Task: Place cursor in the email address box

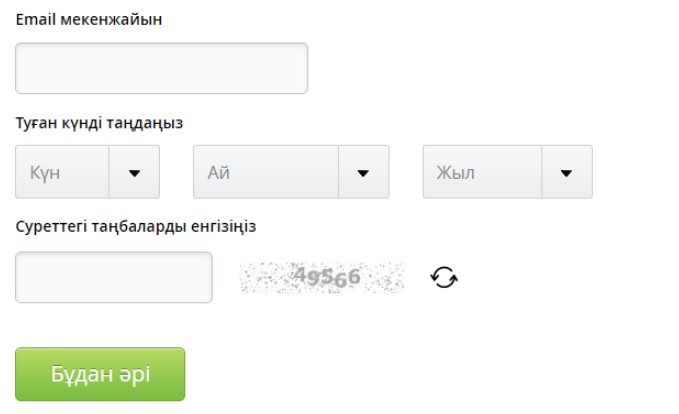Action: click(x=161, y=68)
